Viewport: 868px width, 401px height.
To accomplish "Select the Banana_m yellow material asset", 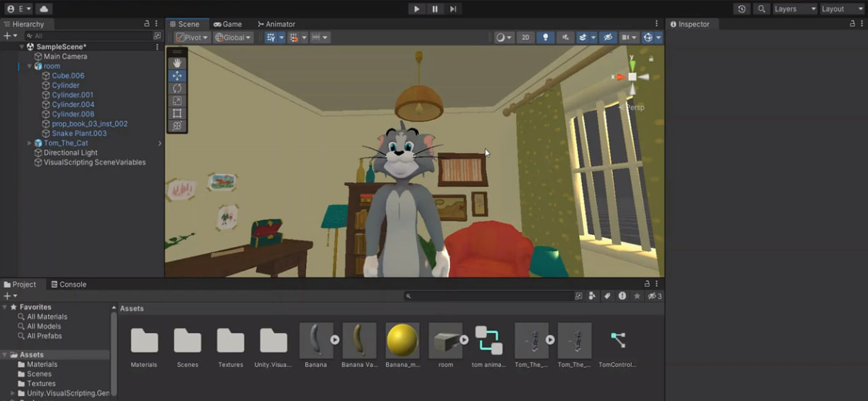I will (x=402, y=346).
